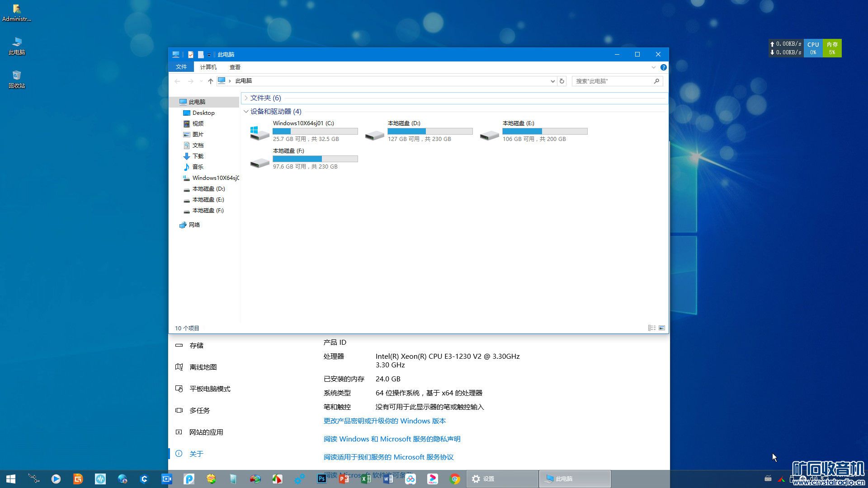Click the 本地磁盘 (D:) usage bar
Screen dimensions: 868x488
(429, 131)
